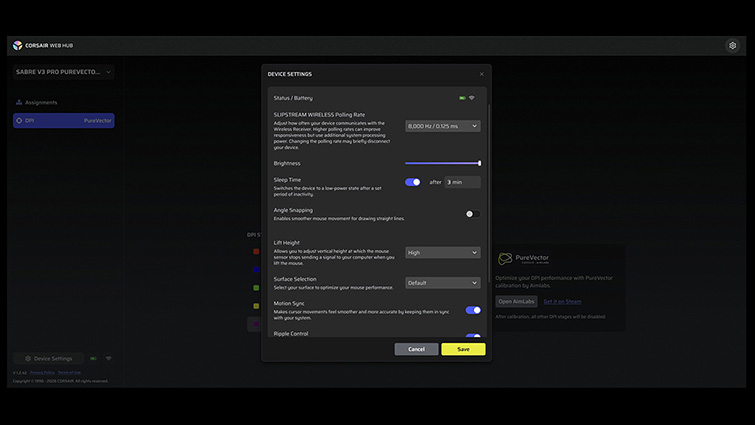
Task: Open the Privacy Policy link
Action: (x=42, y=373)
